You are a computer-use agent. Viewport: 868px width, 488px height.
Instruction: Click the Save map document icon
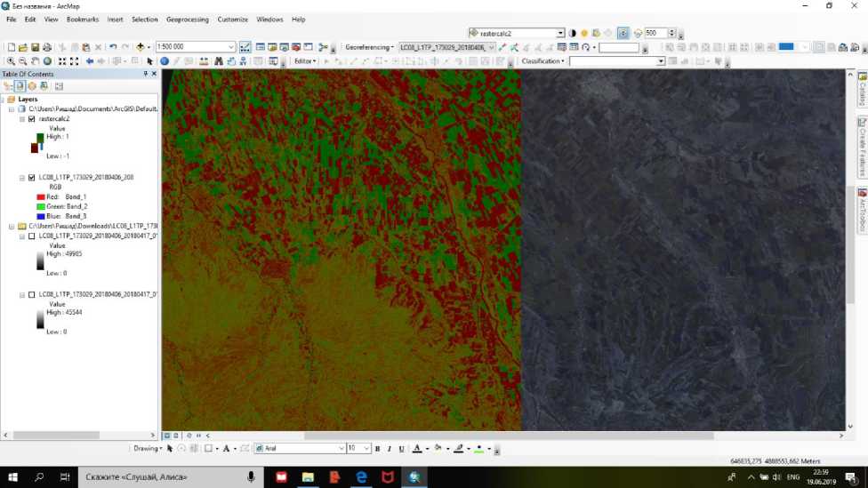click(35, 47)
